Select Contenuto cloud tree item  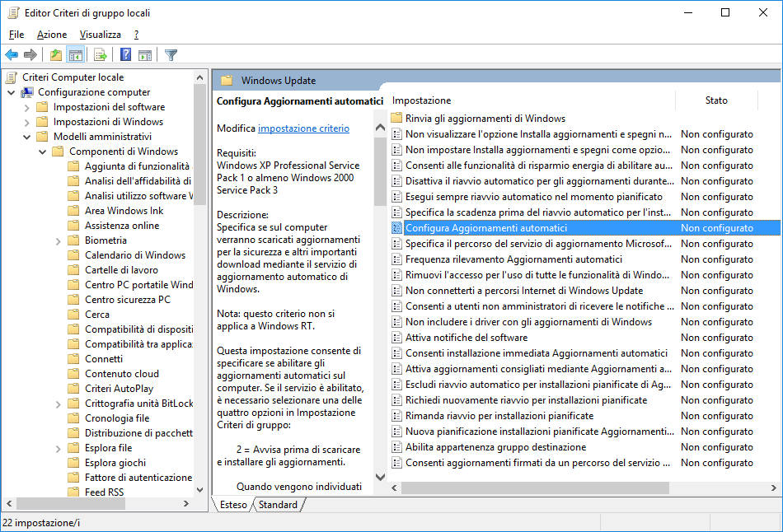pos(122,374)
